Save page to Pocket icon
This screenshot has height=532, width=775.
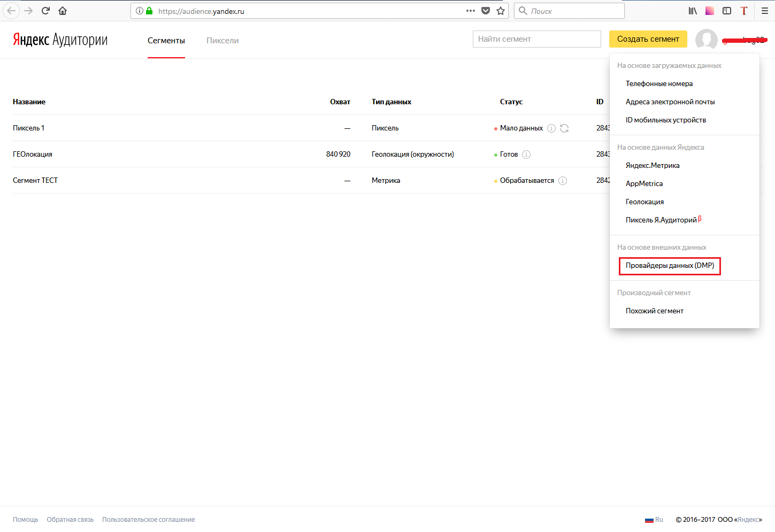click(x=486, y=11)
